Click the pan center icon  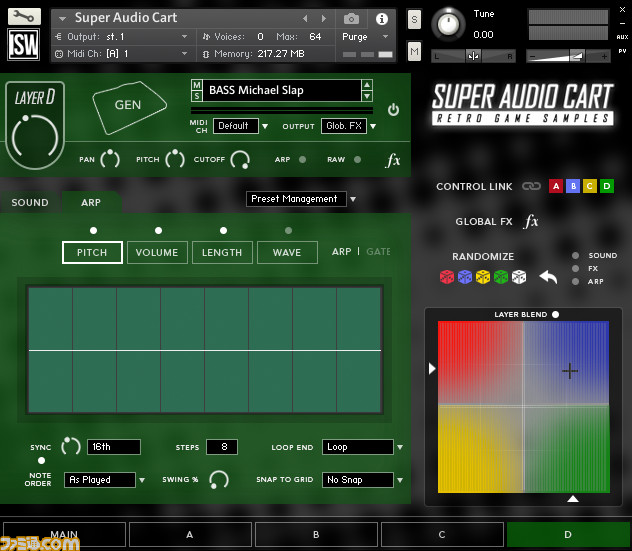coord(473,56)
